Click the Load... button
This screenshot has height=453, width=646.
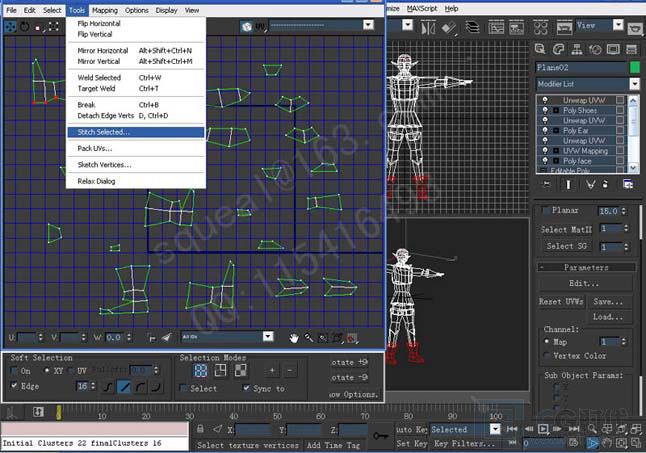click(x=608, y=317)
